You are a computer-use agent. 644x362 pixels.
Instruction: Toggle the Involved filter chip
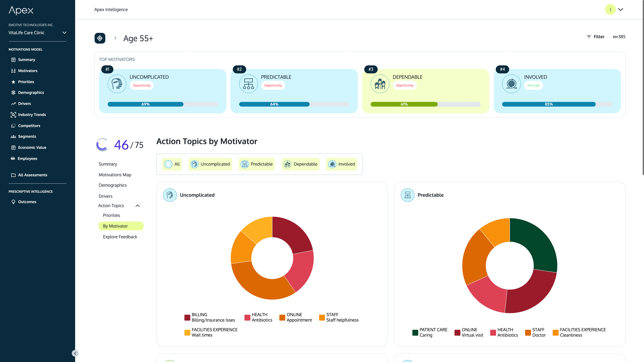pos(342,164)
